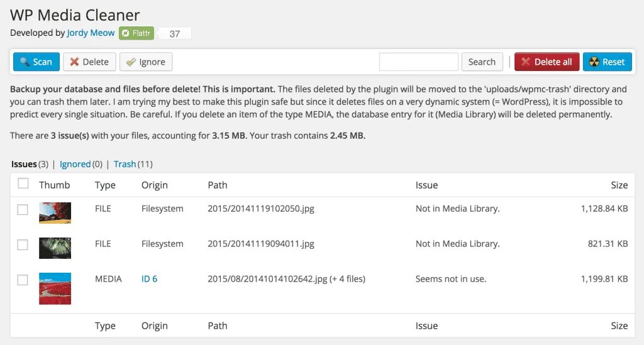The width and height of the screenshot is (644, 345).
Task: Check the box for 20141119102050.jpg row
Action: click(23, 209)
